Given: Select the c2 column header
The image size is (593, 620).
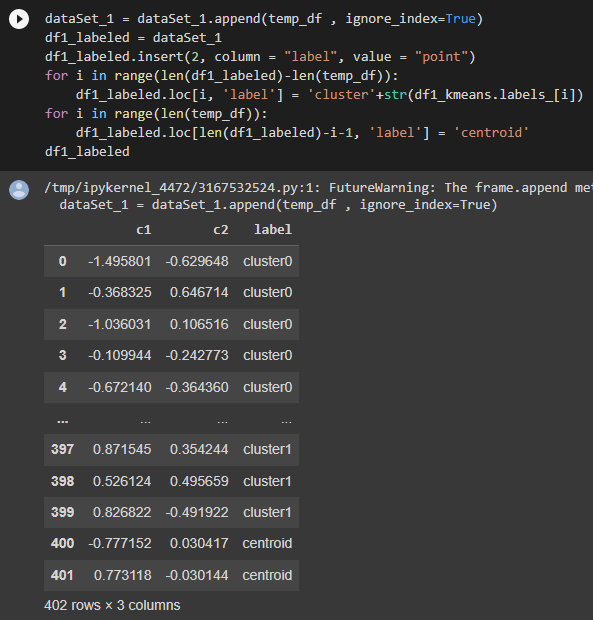Looking at the screenshot, I should [x=221, y=230].
